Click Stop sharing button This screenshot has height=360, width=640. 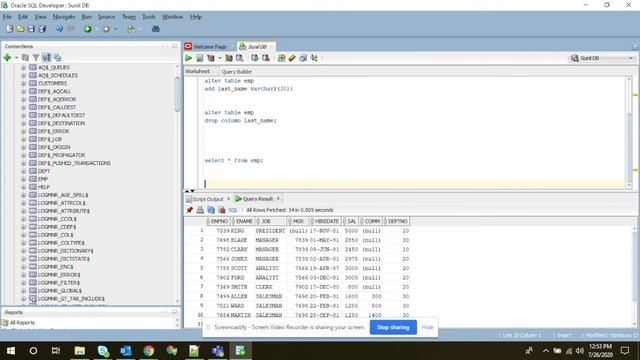click(x=393, y=327)
